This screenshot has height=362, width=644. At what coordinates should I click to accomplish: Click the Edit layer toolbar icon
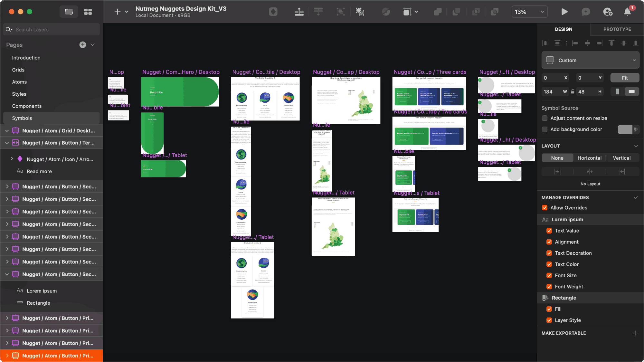click(x=386, y=12)
